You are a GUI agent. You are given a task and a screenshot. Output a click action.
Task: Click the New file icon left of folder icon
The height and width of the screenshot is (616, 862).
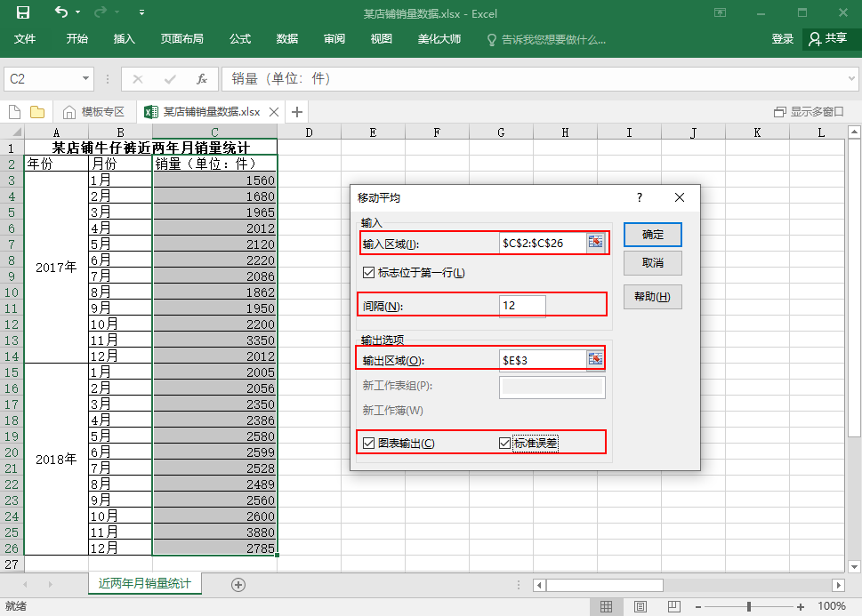tap(12, 112)
